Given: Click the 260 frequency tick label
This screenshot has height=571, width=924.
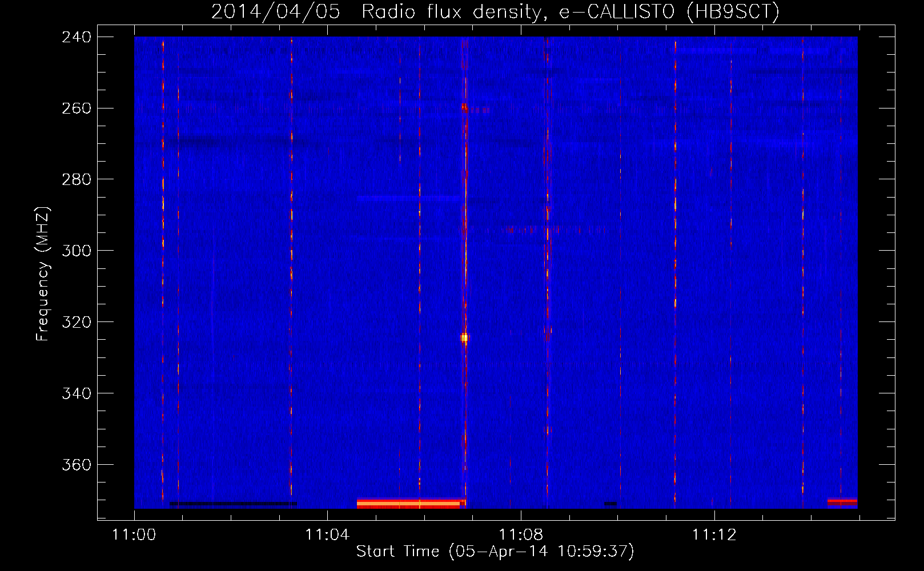Looking at the screenshot, I should (77, 108).
